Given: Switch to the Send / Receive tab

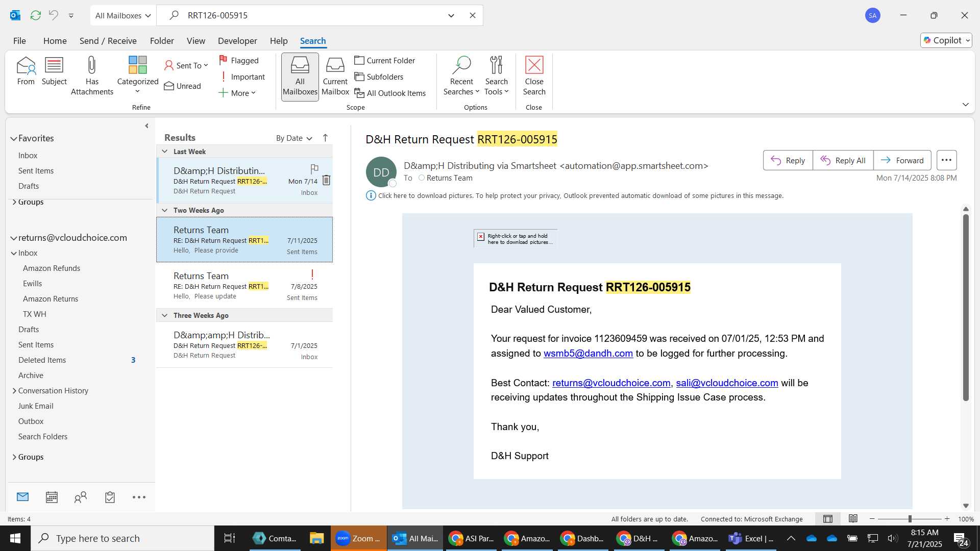Looking at the screenshot, I should [x=108, y=41].
